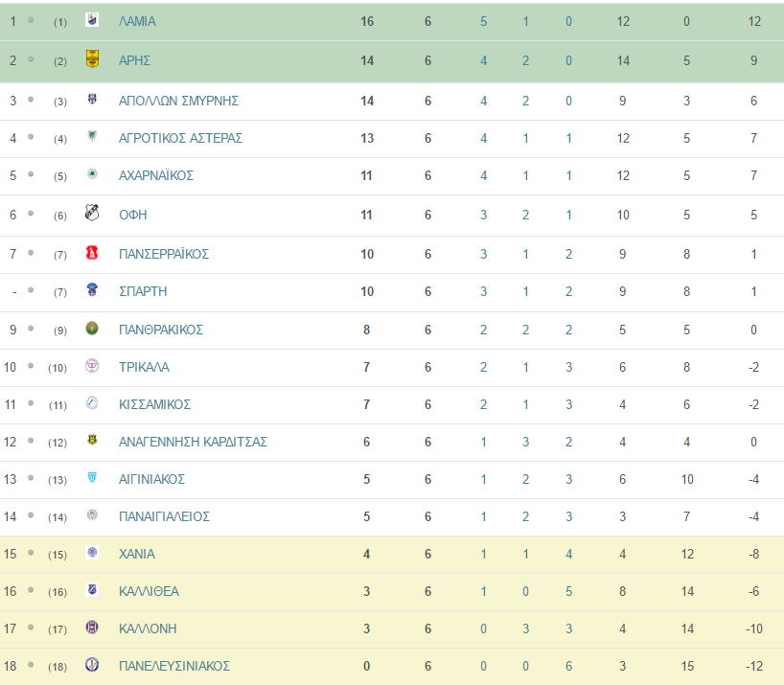Screen dimensions: 784x685
Task: Open the ΑΠΟΛΛΩΝ ΣΜΥΡΝΗΣ team link
Action: click(178, 101)
